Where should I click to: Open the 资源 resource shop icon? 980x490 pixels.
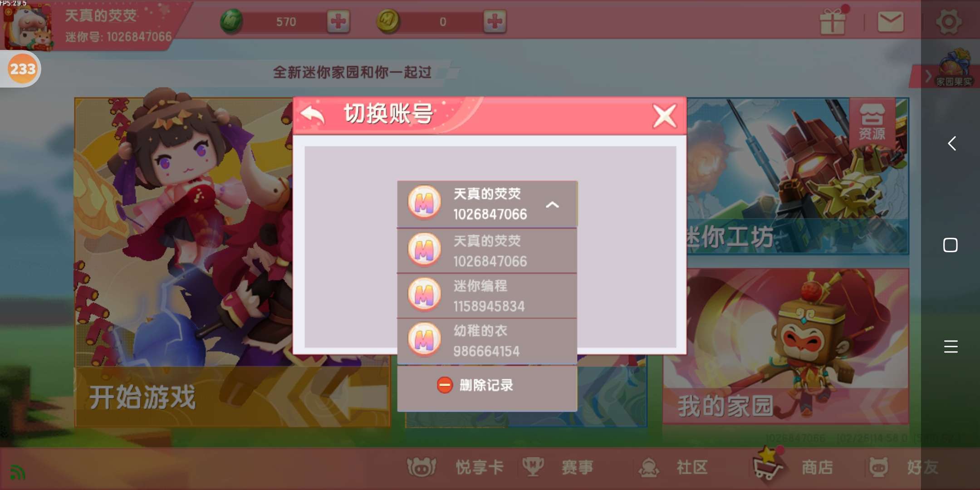(x=872, y=122)
